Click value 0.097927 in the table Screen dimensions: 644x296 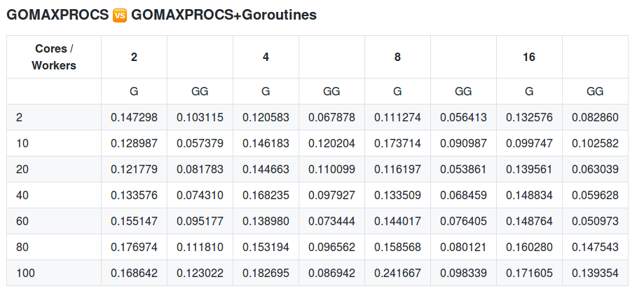point(332,195)
